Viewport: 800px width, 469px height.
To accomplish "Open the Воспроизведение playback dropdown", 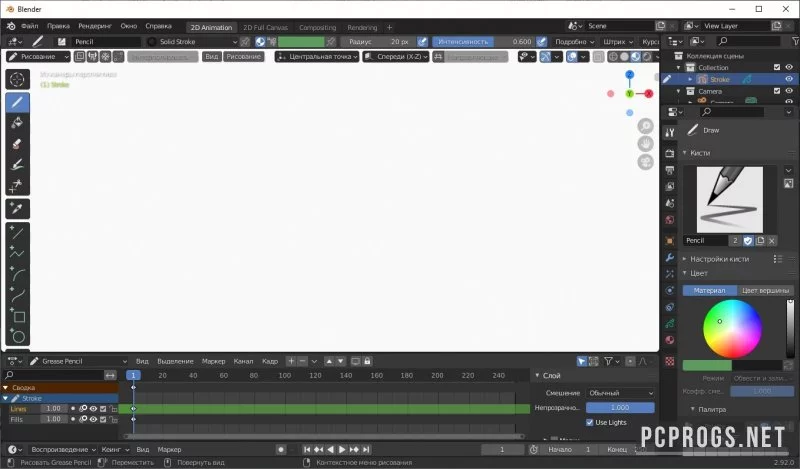I will pos(63,450).
